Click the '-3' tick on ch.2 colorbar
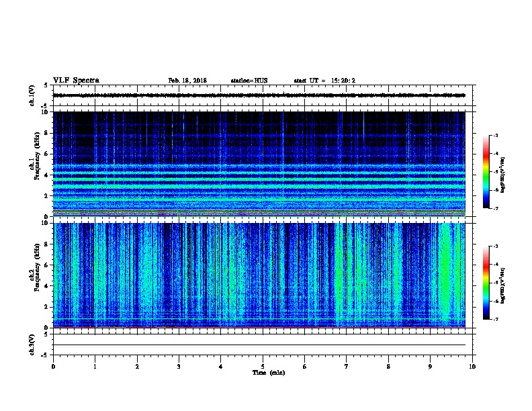Viewport: 532px width, 411px height. click(496, 246)
